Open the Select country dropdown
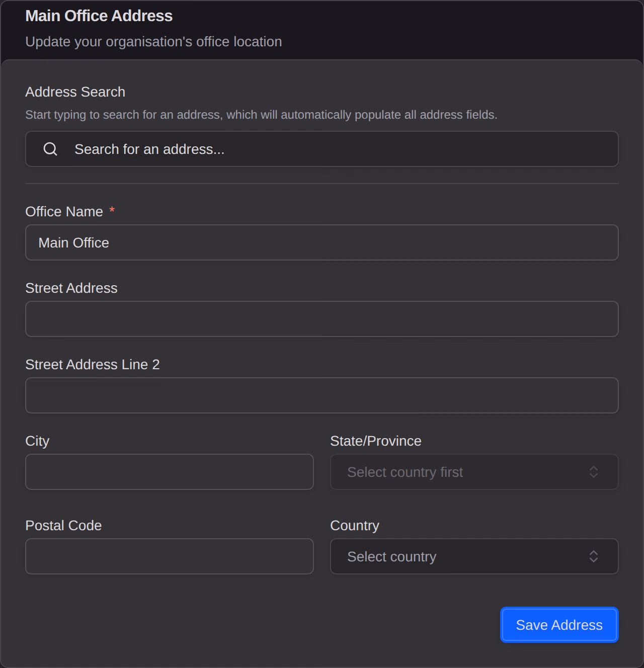 point(474,556)
